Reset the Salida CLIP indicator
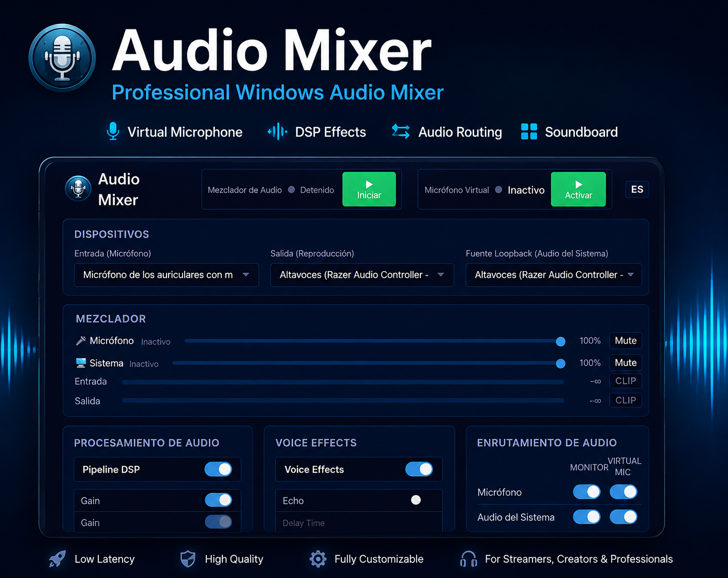The image size is (728, 578). coord(626,400)
